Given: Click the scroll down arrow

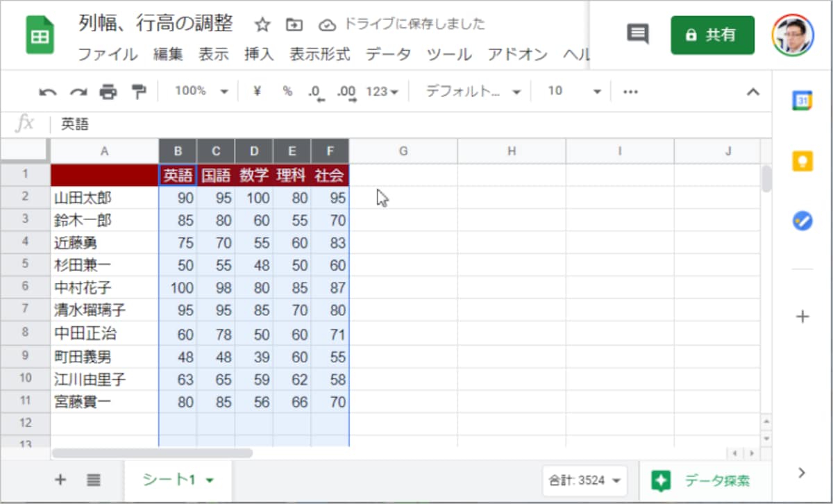Looking at the screenshot, I should (766, 438).
